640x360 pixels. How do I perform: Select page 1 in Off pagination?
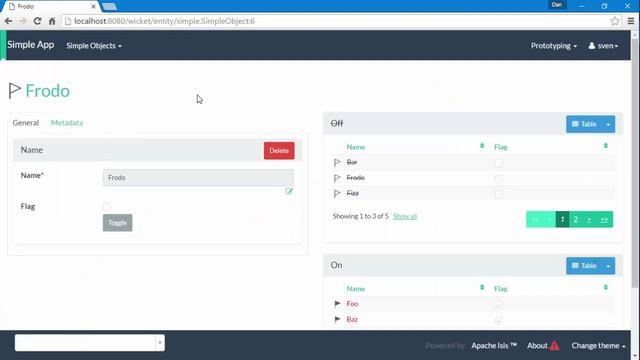click(x=562, y=220)
